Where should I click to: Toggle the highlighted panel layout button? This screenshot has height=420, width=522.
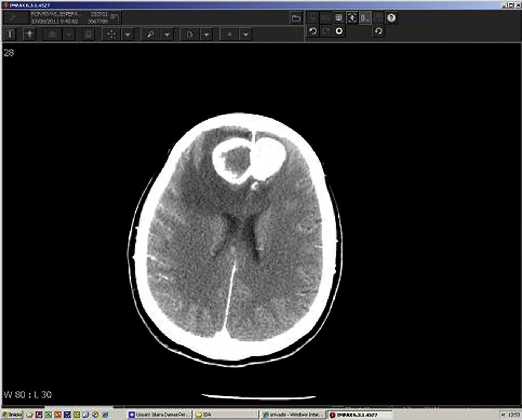pyautogui.click(x=365, y=18)
